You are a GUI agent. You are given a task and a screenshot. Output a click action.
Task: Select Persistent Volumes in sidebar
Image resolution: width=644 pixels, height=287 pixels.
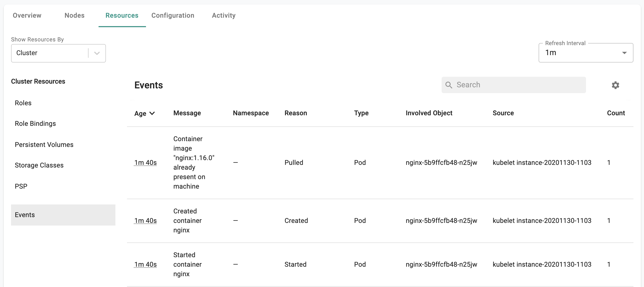44,145
